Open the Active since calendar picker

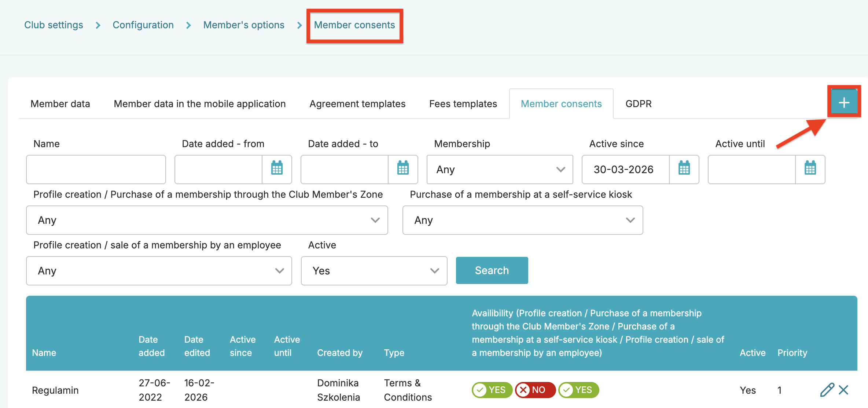point(684,169)
